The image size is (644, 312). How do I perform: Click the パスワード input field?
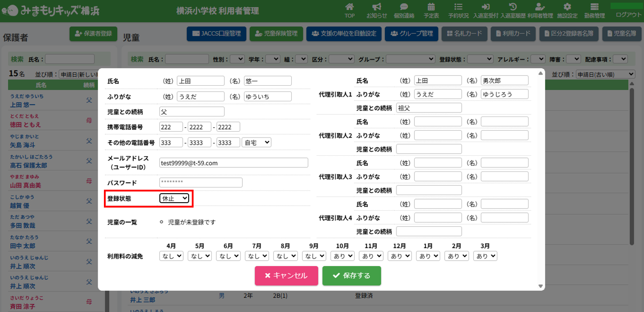[x=201, y=183]
